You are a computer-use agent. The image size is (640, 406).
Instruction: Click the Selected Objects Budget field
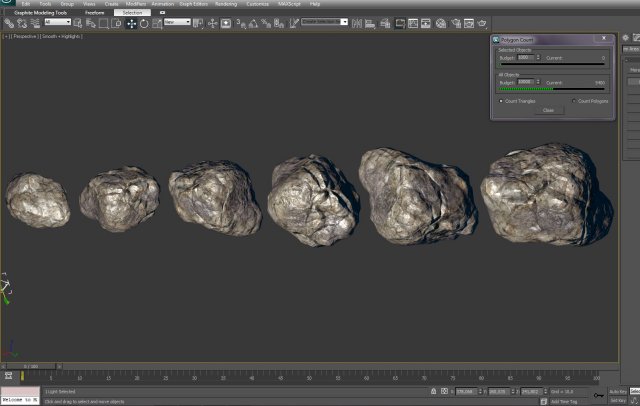click(x=524, y=57)
